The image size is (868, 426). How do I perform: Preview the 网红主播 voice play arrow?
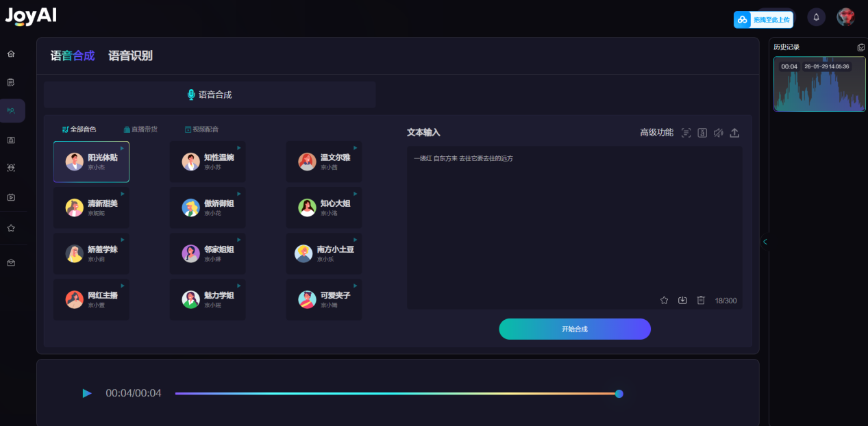pyautogui.click(x=123, y=286)
